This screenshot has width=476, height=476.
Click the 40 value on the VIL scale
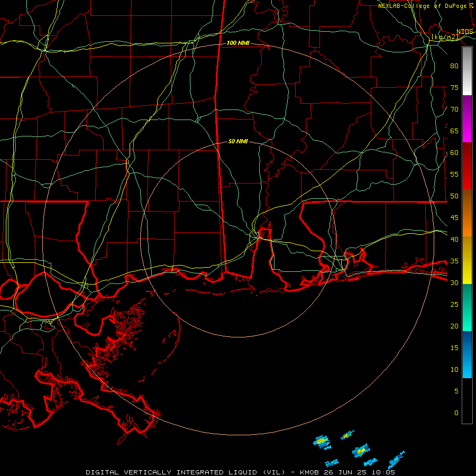454,240
